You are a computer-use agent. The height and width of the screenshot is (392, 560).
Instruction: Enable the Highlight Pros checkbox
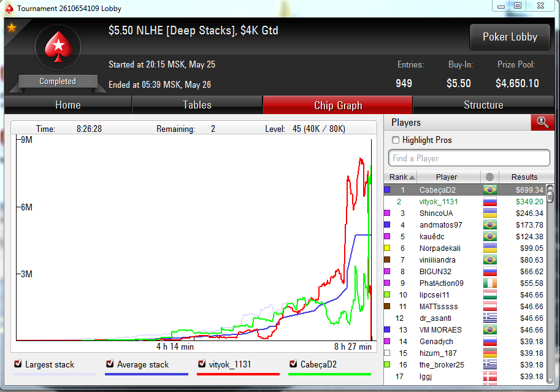click(396, 140)
